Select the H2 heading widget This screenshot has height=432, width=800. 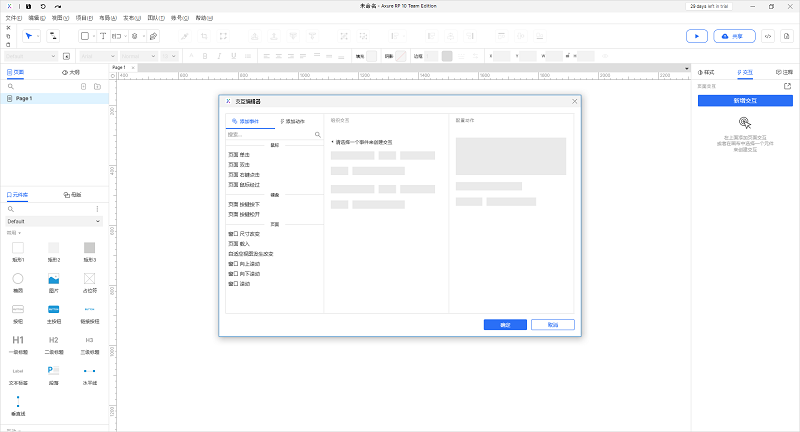tap(54, 344)
